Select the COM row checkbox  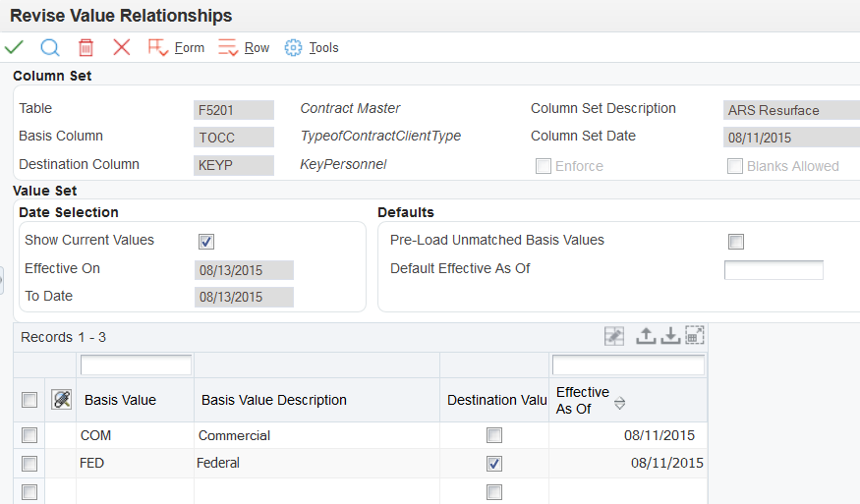pos(29,435)
